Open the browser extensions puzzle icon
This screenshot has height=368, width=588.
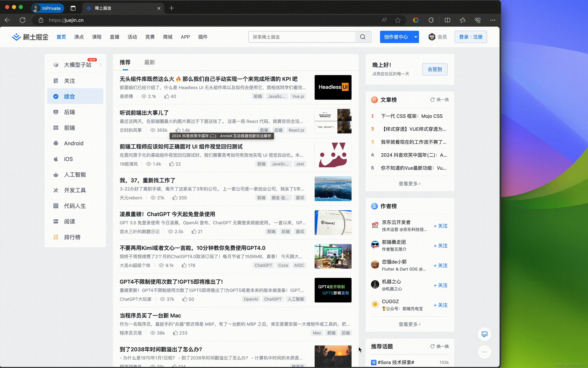(x=431, y=20)
